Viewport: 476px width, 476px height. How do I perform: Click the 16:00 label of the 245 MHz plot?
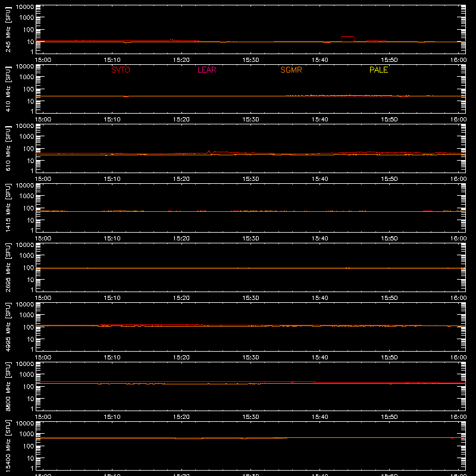(458, 60)
